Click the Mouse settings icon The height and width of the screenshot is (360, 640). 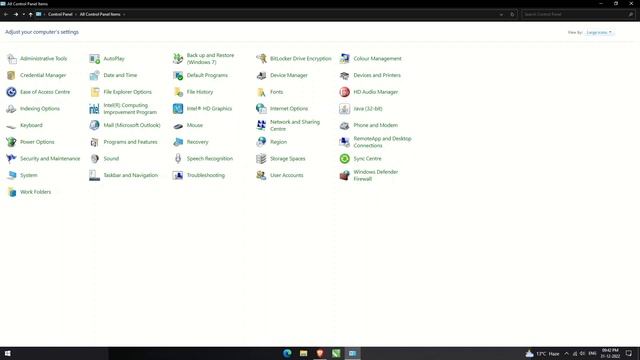click(178, 126)
